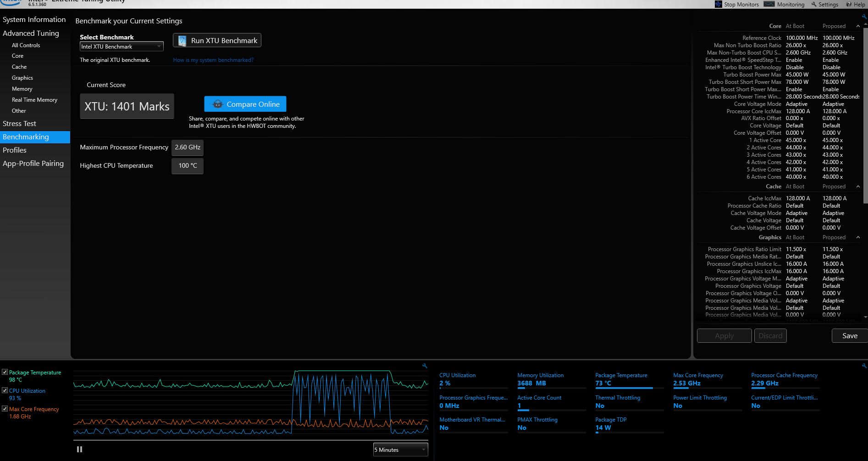Click the settings panel scrollbar
868x461 pixels.
866,115
